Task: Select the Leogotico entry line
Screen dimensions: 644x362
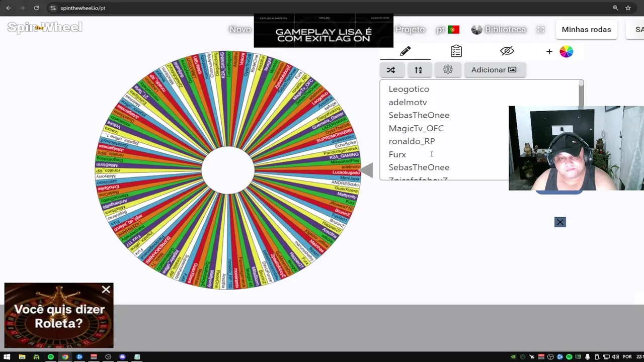Action: (x=409, y=89)
